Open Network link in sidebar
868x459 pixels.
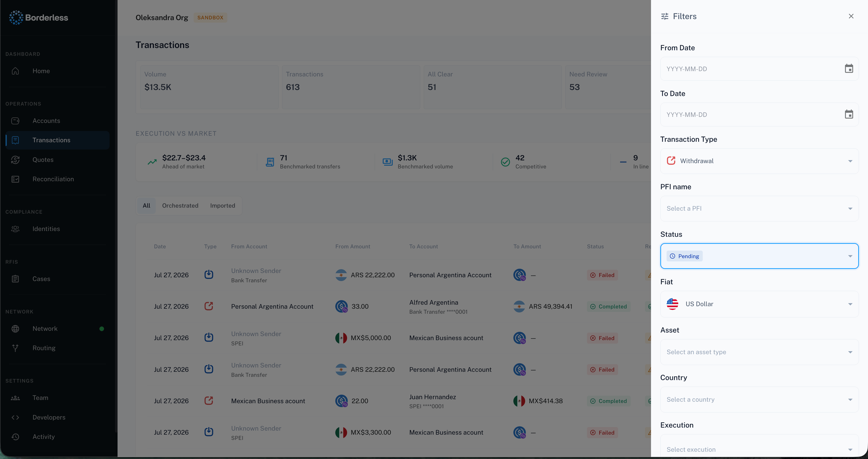[x=57, y=329]
